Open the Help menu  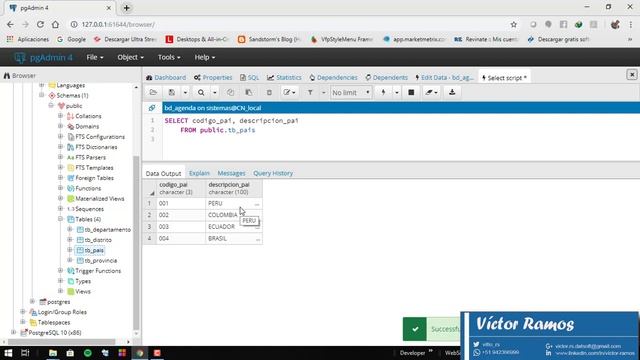point(204,58)
